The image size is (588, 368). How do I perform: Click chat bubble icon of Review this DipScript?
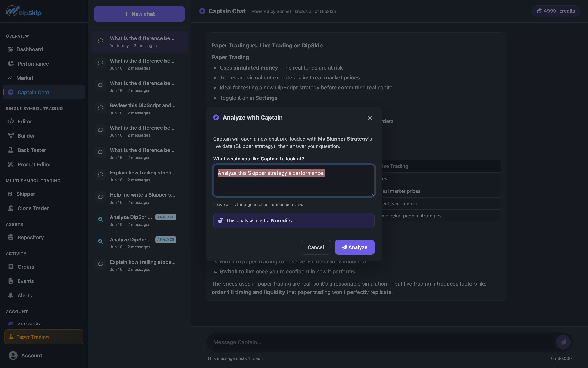tap(101, 108)
